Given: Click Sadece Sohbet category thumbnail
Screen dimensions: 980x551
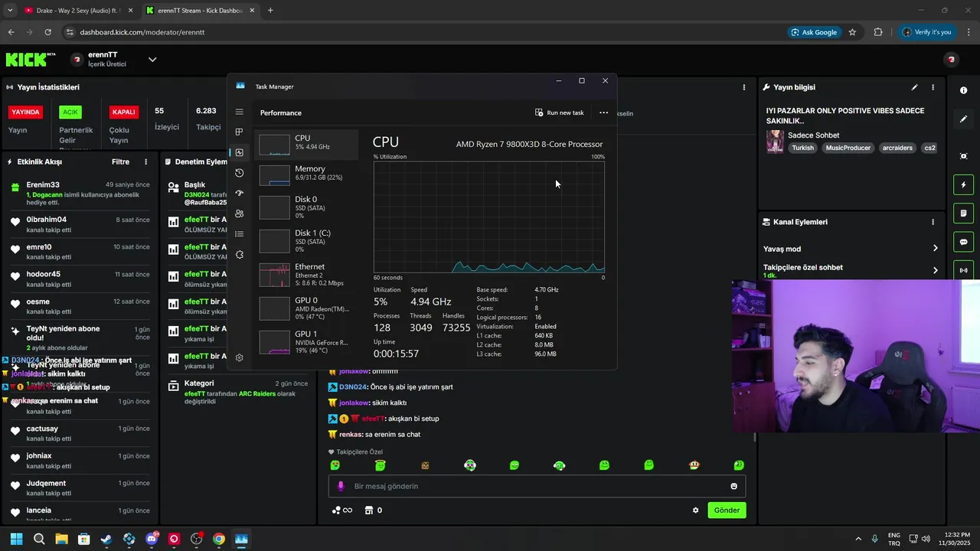Looking at the screenshot, I should tap(775, 142).
